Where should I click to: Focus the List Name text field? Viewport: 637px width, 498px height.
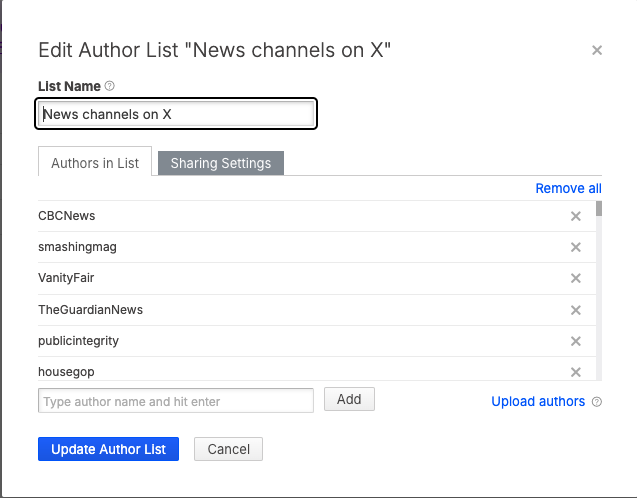pyautogui.click(x=177, y=114)
